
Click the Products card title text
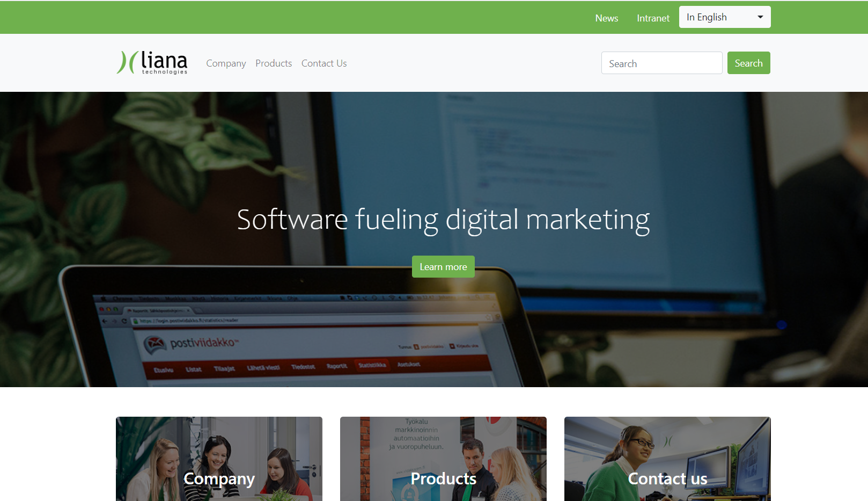click(x=443, y=478)
